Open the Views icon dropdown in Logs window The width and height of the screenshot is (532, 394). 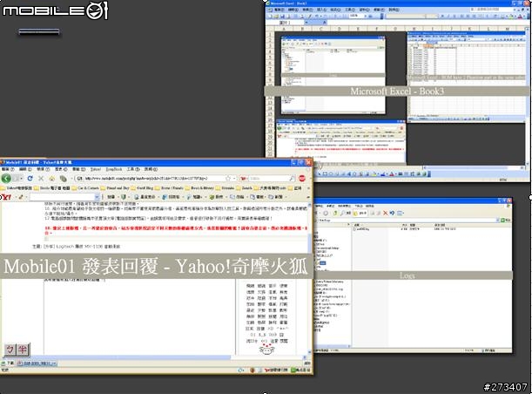coord(401,213)
